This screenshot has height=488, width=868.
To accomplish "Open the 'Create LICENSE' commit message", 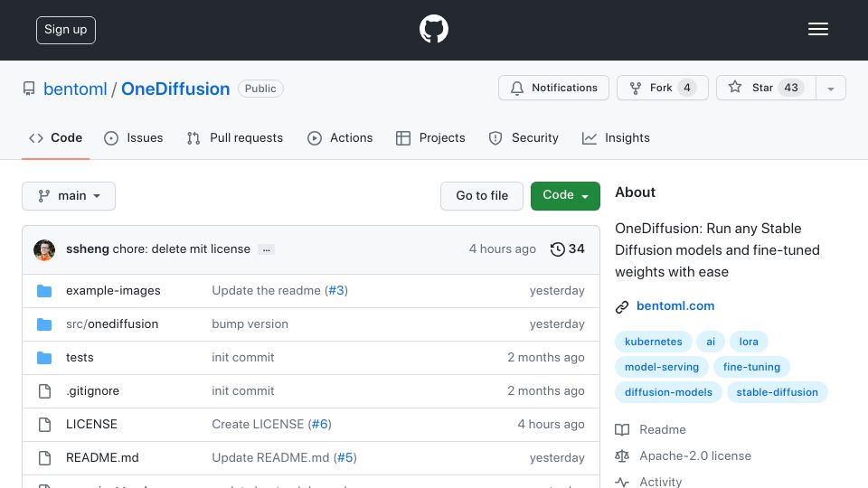I will 258,424.
